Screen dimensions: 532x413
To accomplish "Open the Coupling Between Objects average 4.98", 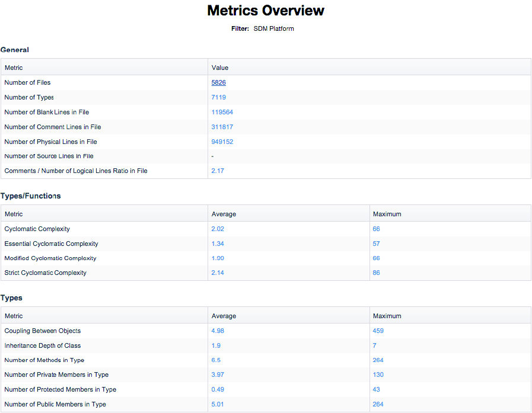I will tap(218, 331).
